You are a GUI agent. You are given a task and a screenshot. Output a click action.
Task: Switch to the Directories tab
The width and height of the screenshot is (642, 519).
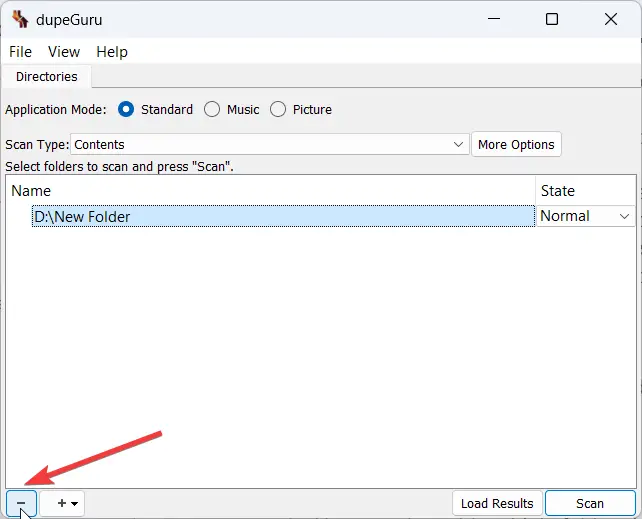point(47,77)
